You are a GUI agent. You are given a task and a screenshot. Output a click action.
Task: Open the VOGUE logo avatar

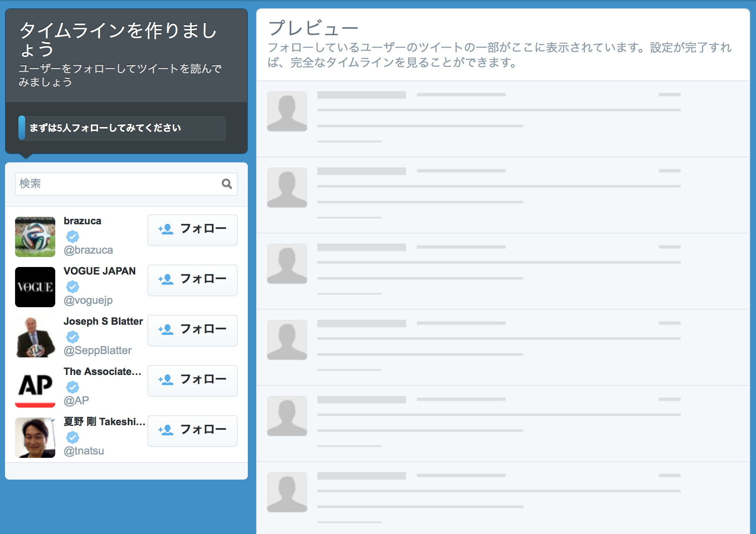(35, 287)
